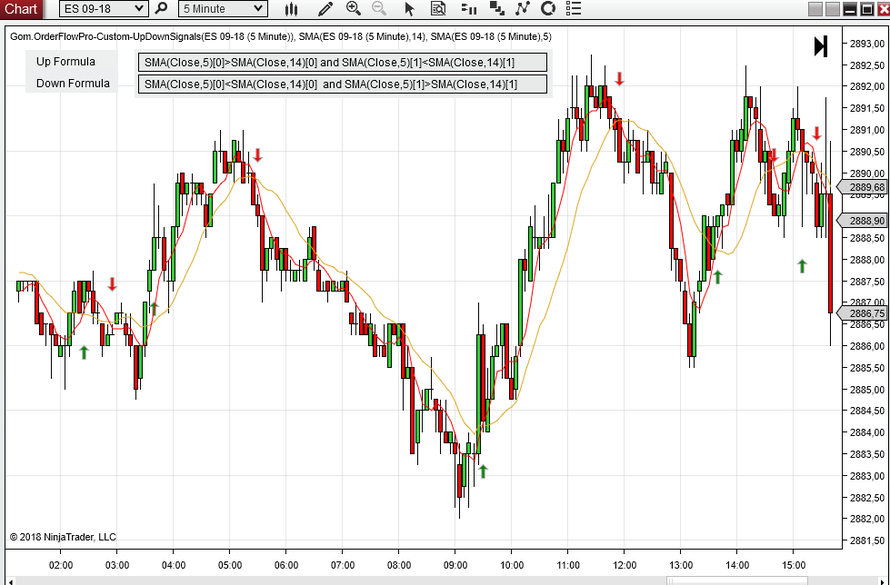
Task: Expand the 5 Minute interval dropdown
Action: pyautogui.click(x=222, y=9)
